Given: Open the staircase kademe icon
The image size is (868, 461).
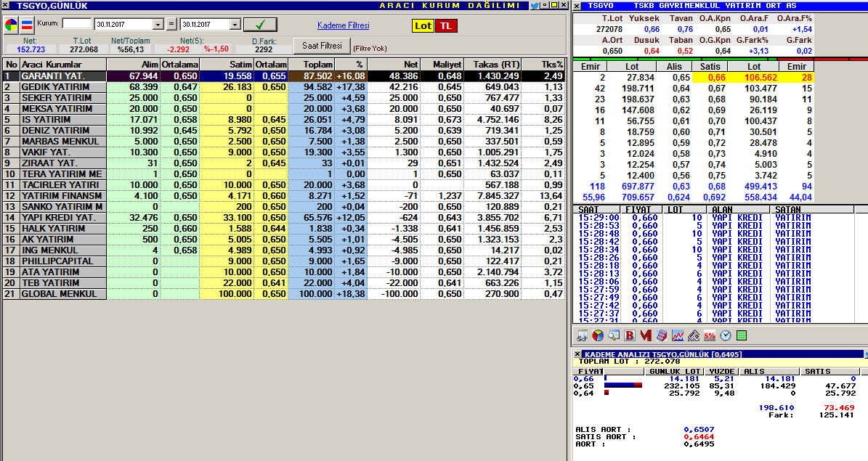Looking at the screenshot, I should [662, 335].
